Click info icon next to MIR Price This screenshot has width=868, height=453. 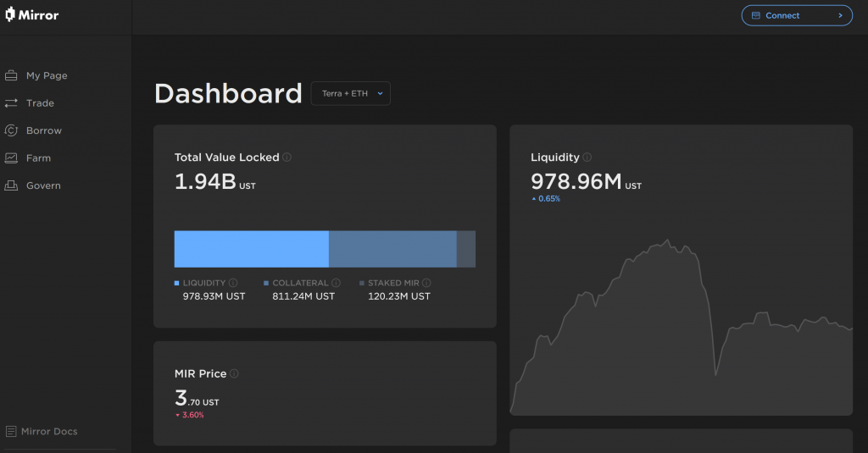[234, 373]
